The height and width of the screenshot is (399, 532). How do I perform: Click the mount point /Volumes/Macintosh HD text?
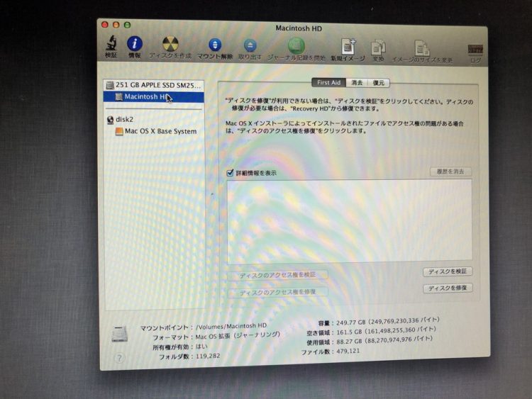coord(231,326)
